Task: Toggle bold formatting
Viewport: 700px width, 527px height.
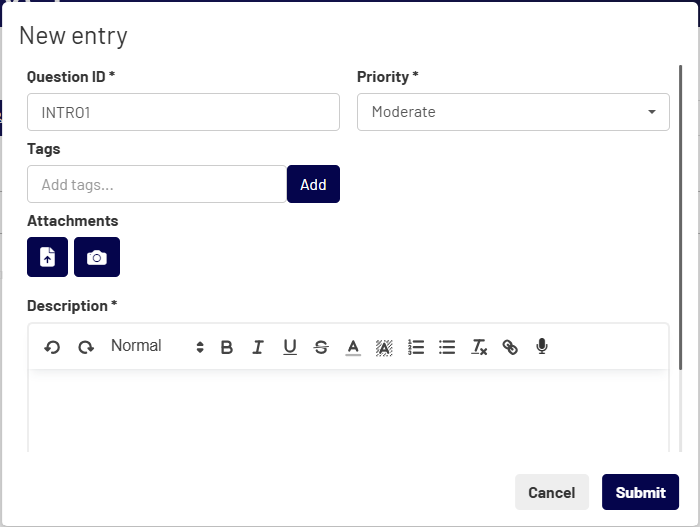Action: [227, 347]
